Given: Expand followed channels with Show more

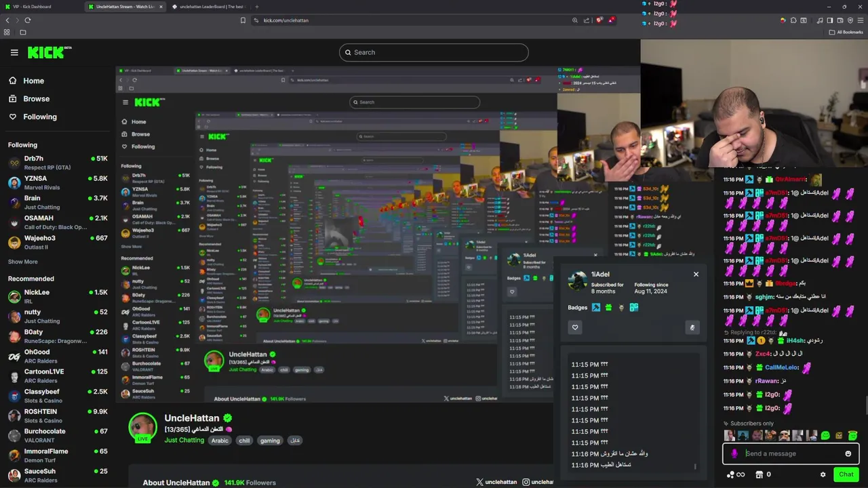Looking at the screenshot, I should tap(23, 262).
